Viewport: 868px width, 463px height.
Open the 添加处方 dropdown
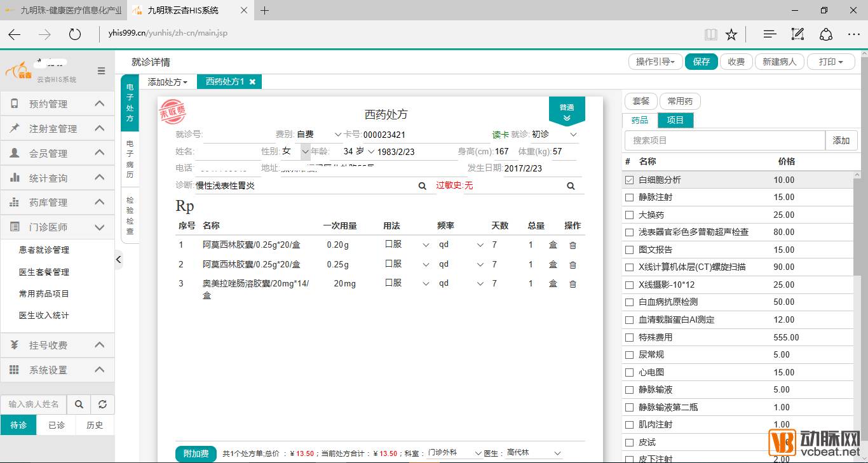(167, 82)
